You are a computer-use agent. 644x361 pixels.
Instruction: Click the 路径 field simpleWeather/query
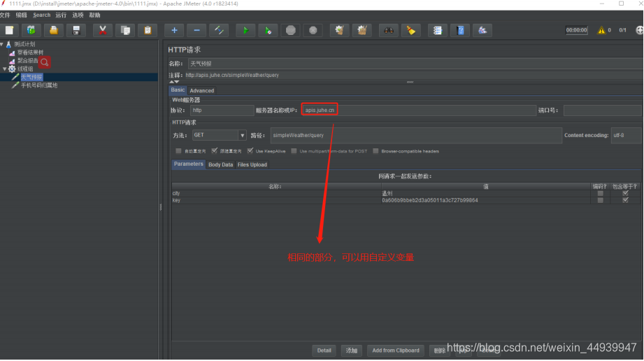[x=416, y=135]
